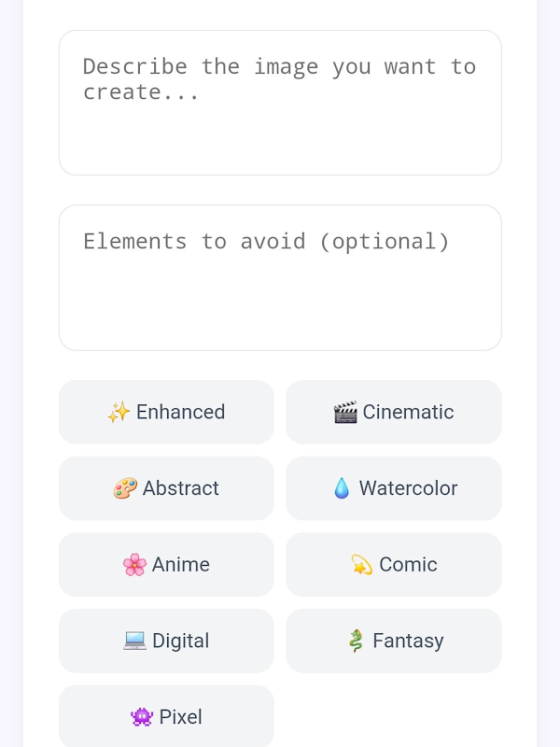560x747 pixels.
Task: Click the water droplet icon for Watercolor
Action: coord(342,488)
